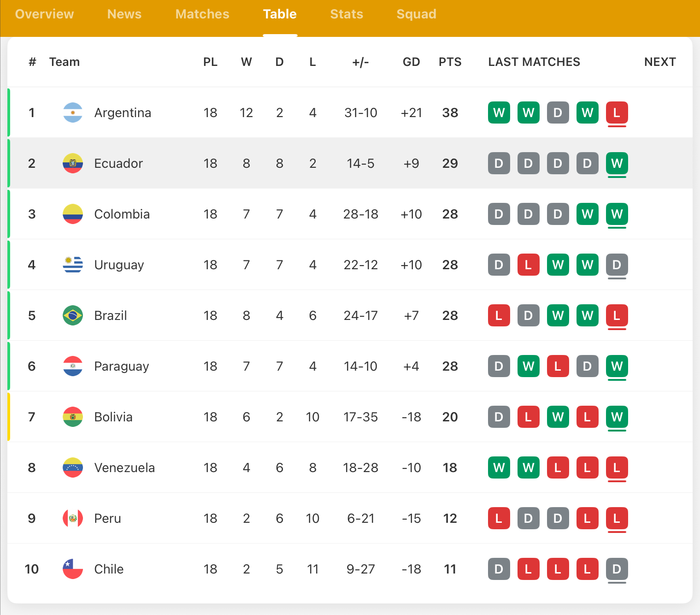Click the Argentina flag icon

point(73,112)
